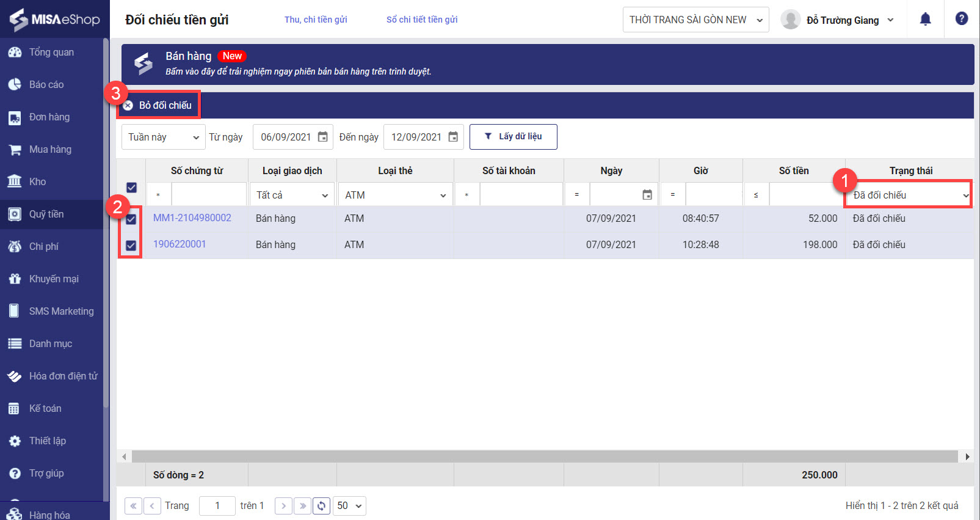Open voucher link MM1-2104980002

(x=192, y=218)
